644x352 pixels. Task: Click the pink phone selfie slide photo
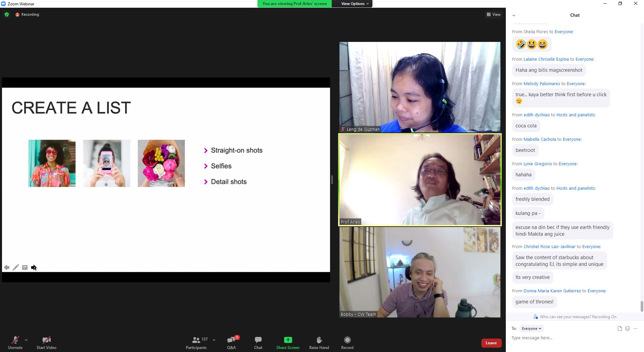click(107, 163)
